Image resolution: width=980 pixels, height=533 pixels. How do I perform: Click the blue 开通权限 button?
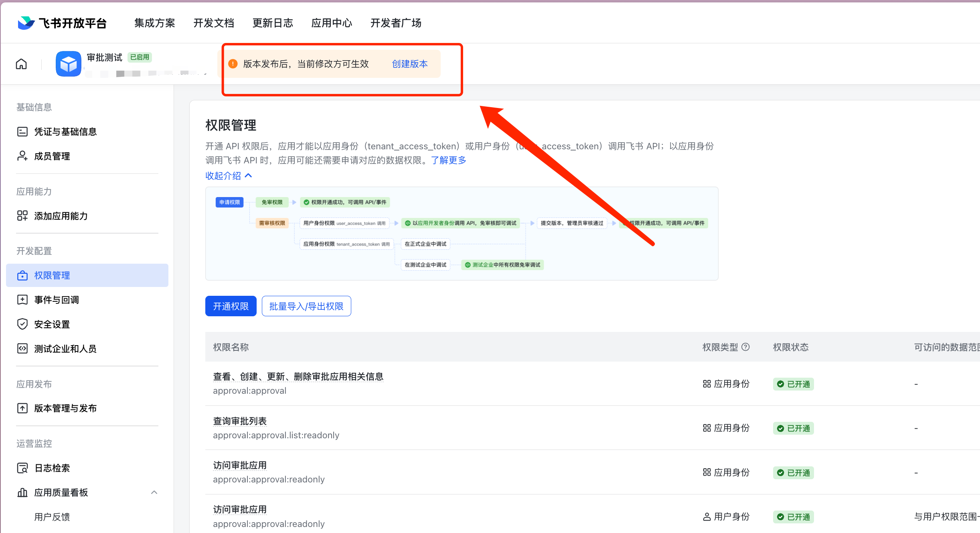(231, 306)
